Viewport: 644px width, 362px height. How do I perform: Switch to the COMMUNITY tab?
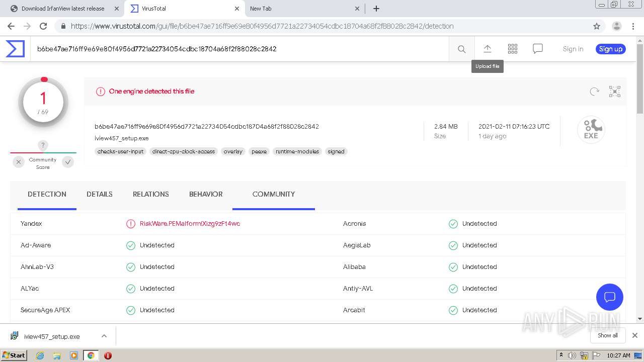(x=274, y=194)
